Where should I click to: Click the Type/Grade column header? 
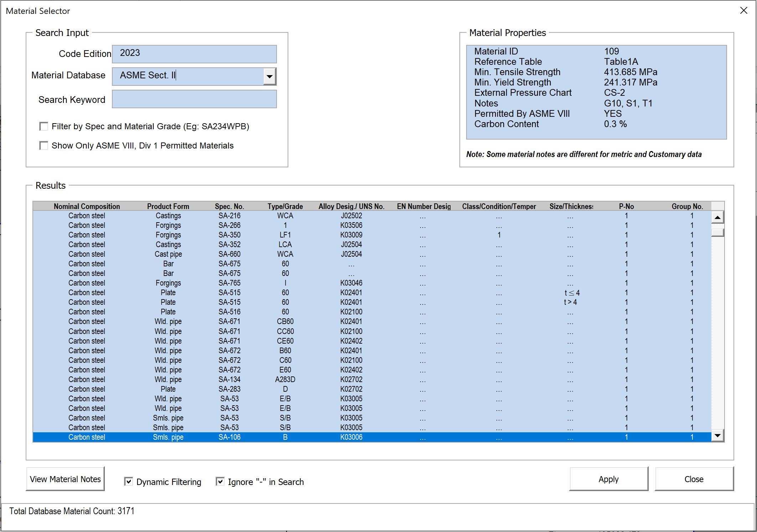click(285, 206)
